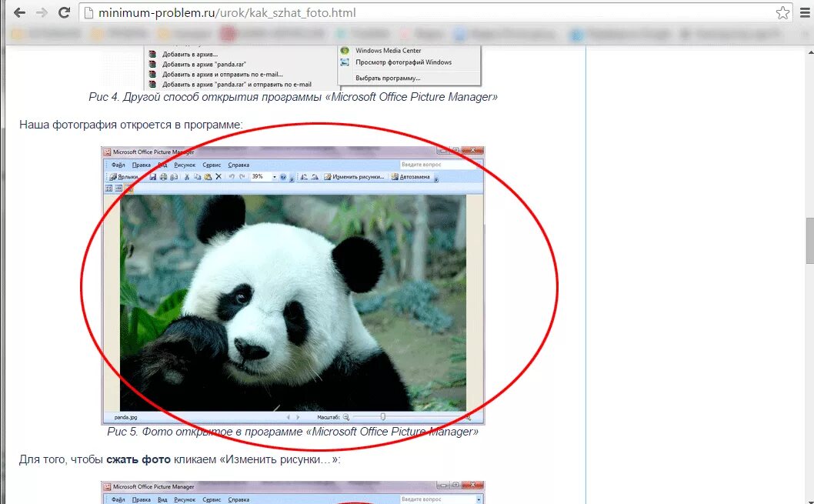Click the Cut scissors icon in Рис 5 screenshot
Screen dimensions: 814x504
[x=187, y=177]
